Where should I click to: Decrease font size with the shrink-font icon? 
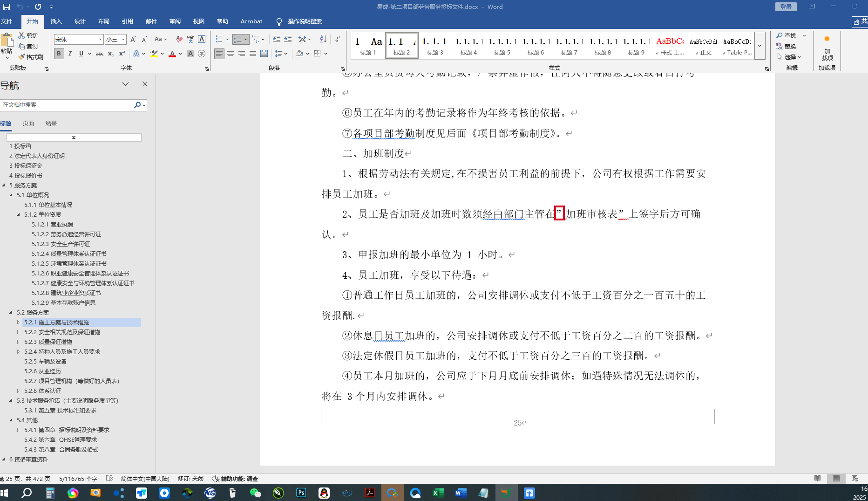point(144,40)
